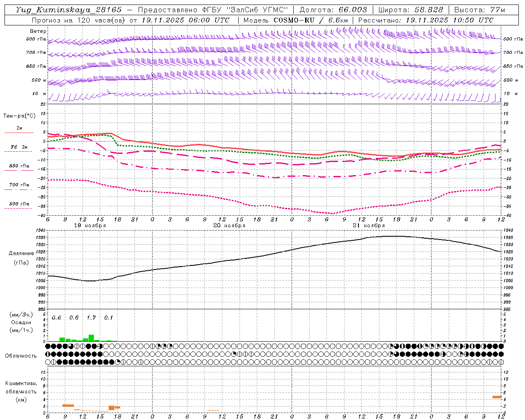Viewport: 525px width, 420px height.
Task: Click the Конвективн. convective cloud label
Action: 21,383
